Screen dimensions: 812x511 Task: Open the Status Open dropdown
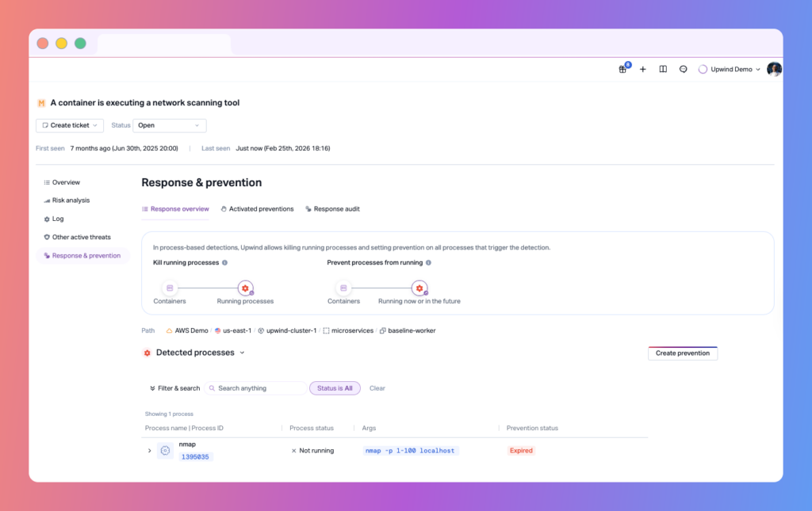pos(170,125)
